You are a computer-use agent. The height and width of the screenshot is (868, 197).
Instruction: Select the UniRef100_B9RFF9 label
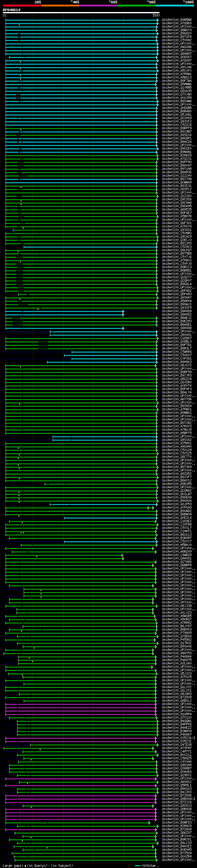coord(176,128)
